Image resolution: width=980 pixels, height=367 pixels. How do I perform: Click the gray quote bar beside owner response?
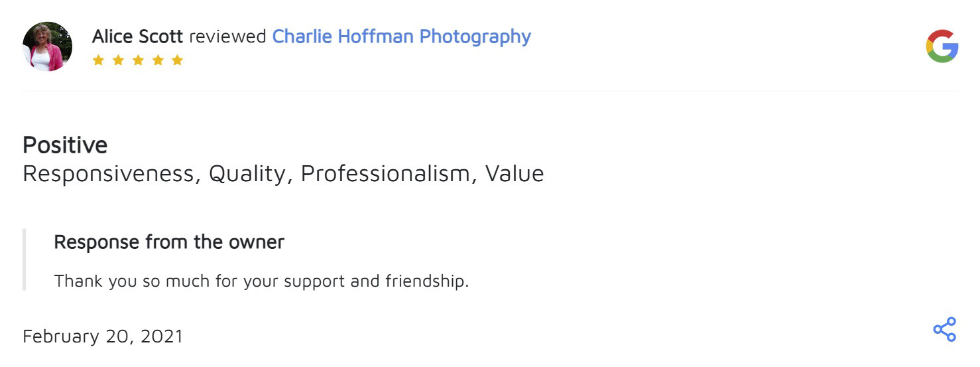[x=25, y=259]
